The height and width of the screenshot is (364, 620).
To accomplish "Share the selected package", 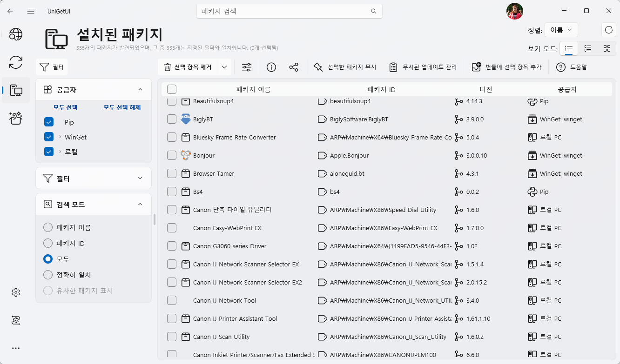I will (x=294, y=67).
